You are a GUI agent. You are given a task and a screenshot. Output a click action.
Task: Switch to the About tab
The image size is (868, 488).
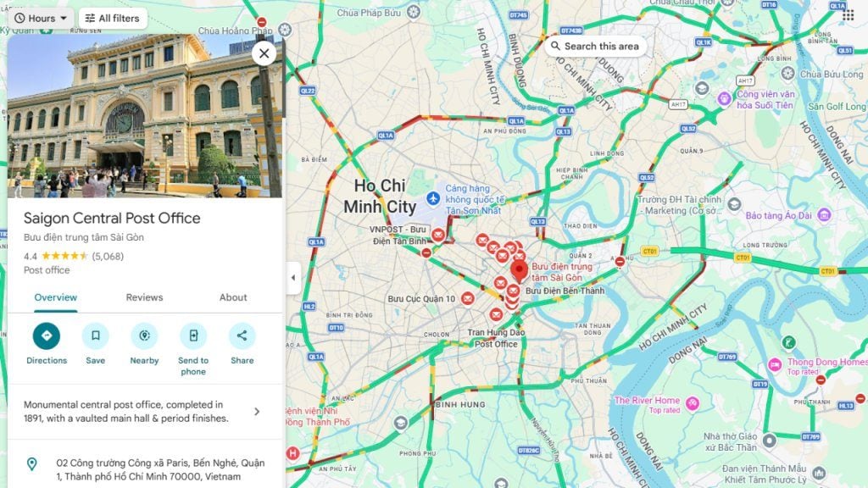233,297
